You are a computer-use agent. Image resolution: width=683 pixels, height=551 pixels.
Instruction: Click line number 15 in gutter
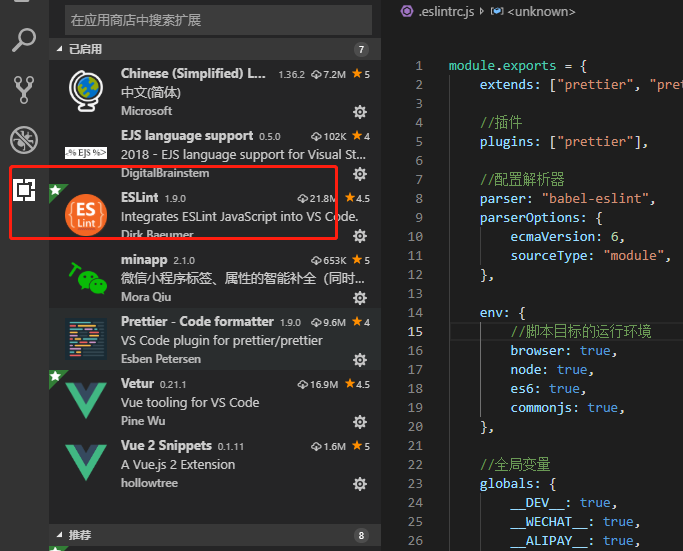[415, 332]
